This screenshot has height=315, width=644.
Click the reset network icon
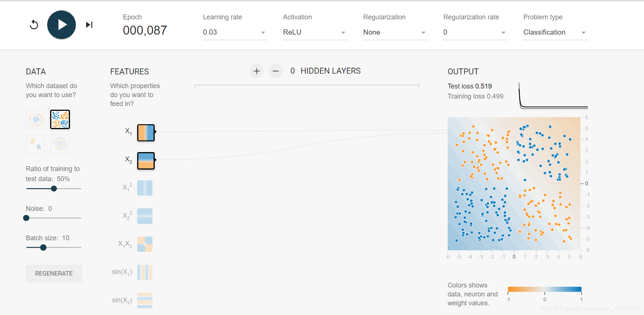coord(34,25)
